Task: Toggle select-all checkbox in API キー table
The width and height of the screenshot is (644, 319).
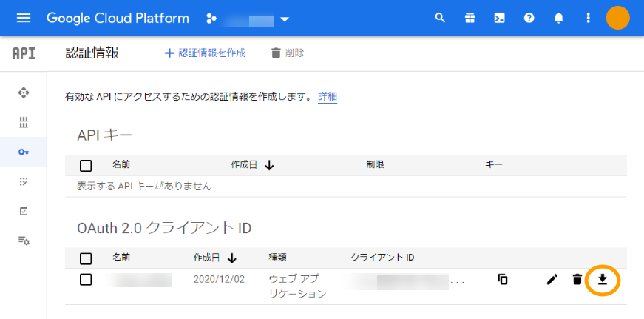Action: click(86, 166)
